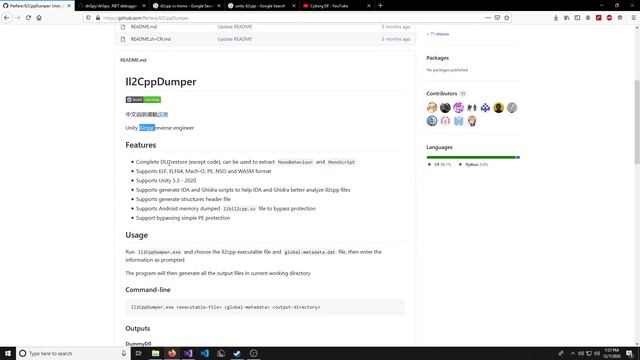Open the Contributors section heading

442,93
